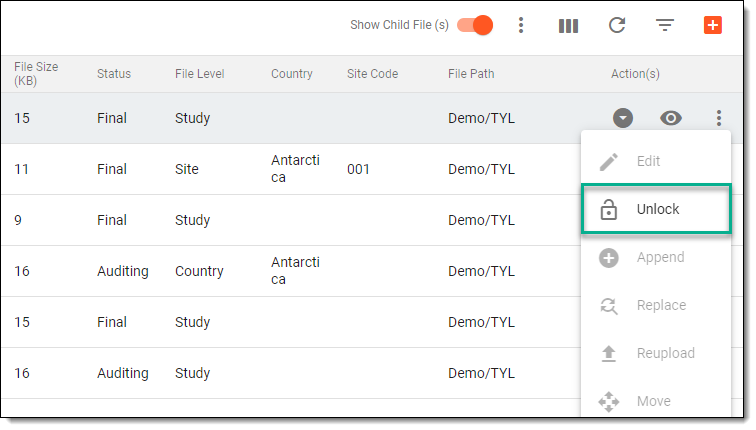The image size is (756, 430).
Task: Click Demo/TYL in the size 11 row
Action: click(481, 169)
